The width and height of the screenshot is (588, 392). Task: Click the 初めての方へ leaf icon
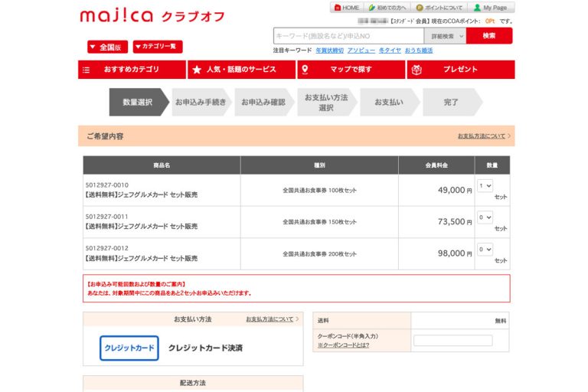[x=371, y=8]
